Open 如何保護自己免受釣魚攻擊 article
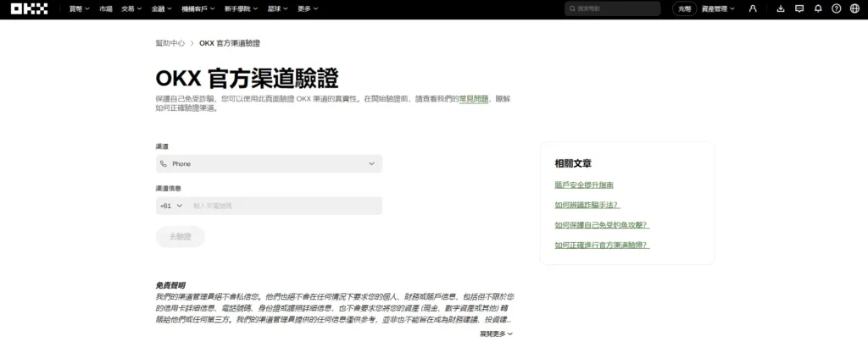 tap(602, 224)
